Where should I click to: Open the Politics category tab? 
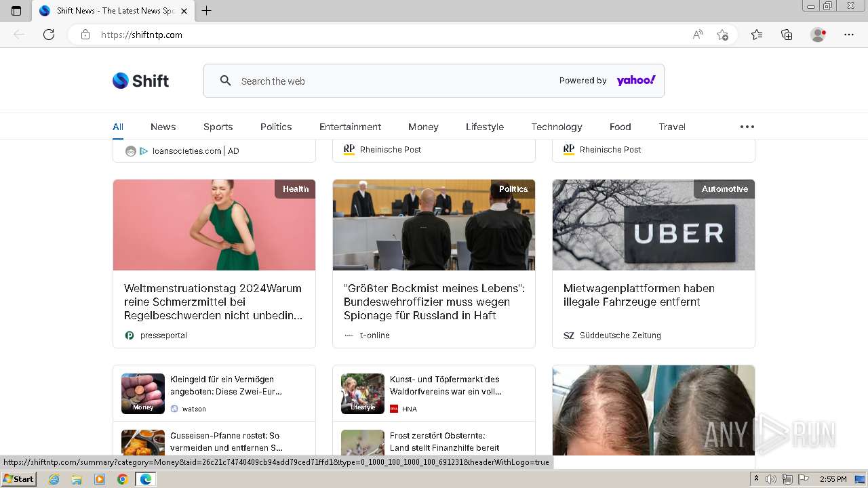tap(276, 127)
